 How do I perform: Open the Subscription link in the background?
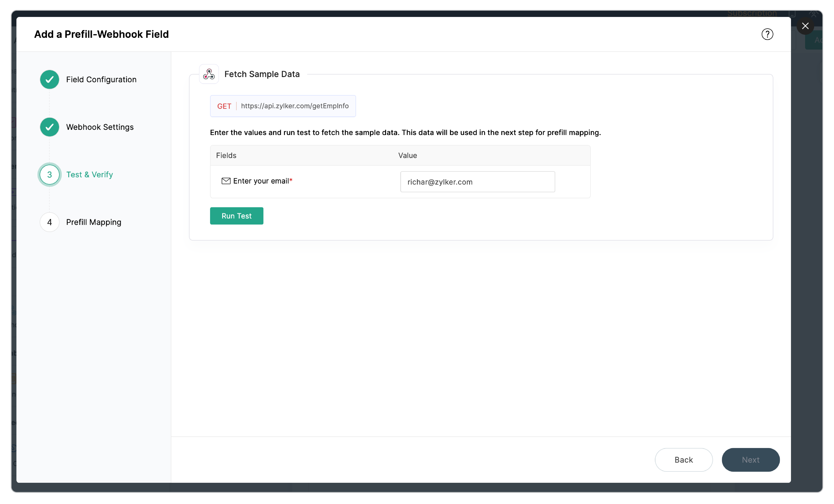tap(752, 14)
